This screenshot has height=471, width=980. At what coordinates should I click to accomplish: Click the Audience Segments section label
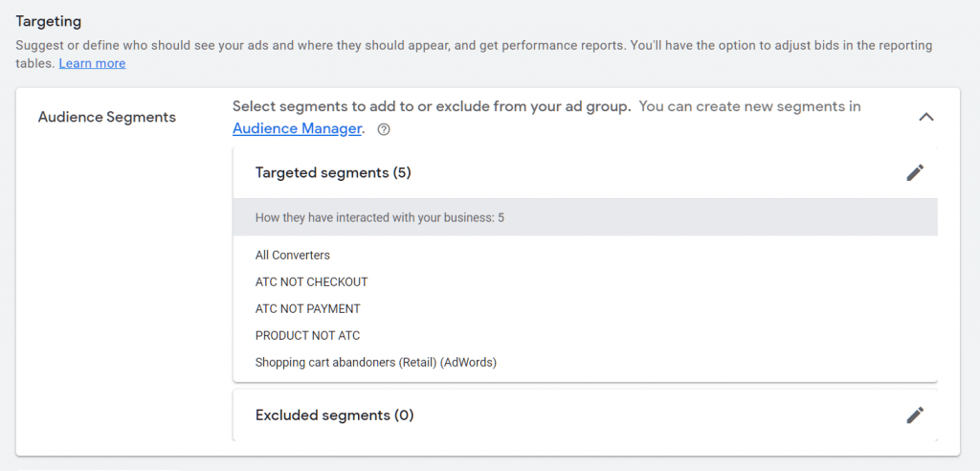point(106,117)
